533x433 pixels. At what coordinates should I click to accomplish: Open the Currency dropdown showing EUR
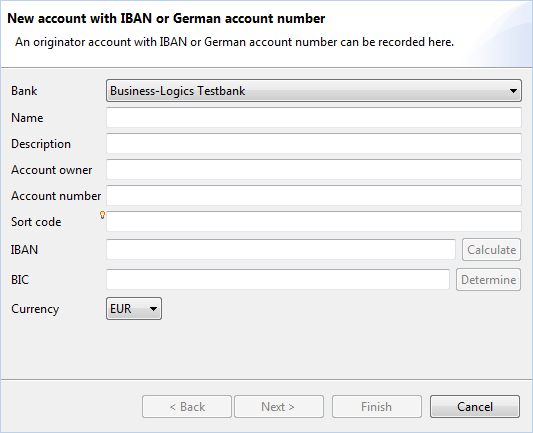tap(134, 309)
